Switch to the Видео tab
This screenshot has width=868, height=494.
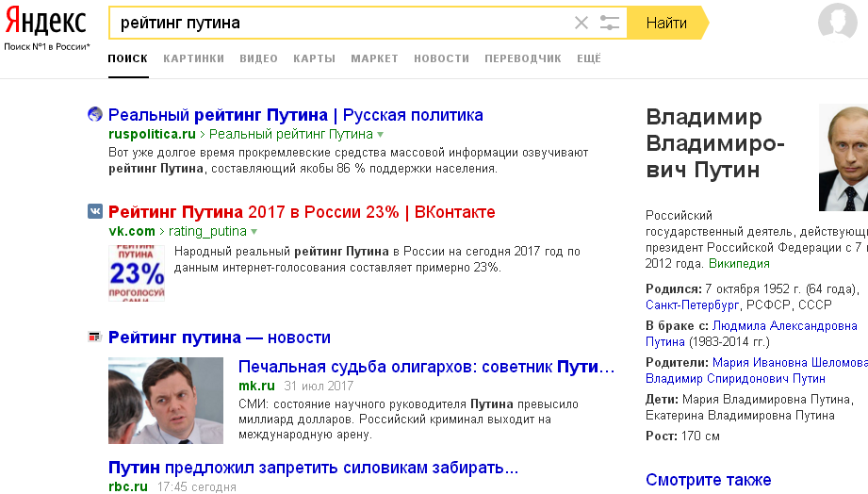pyautogui.click(x=258, y=58)
